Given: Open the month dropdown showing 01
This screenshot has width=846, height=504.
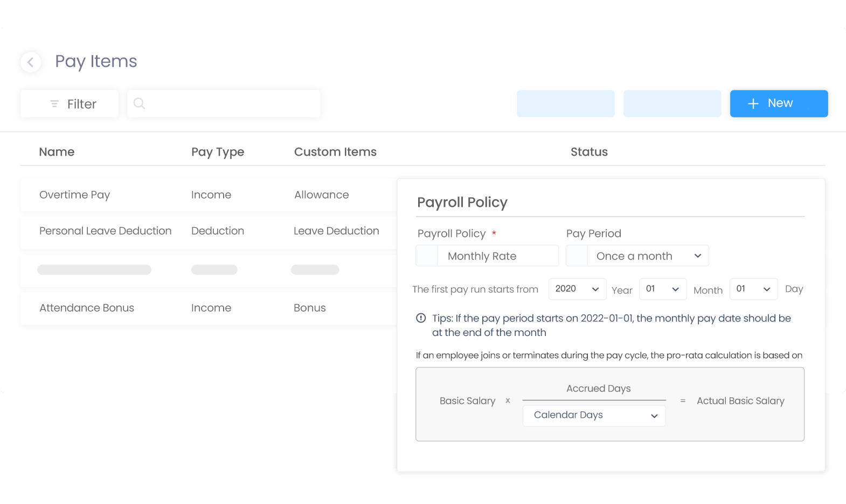Looking at the screenshot, I should 663,289.
